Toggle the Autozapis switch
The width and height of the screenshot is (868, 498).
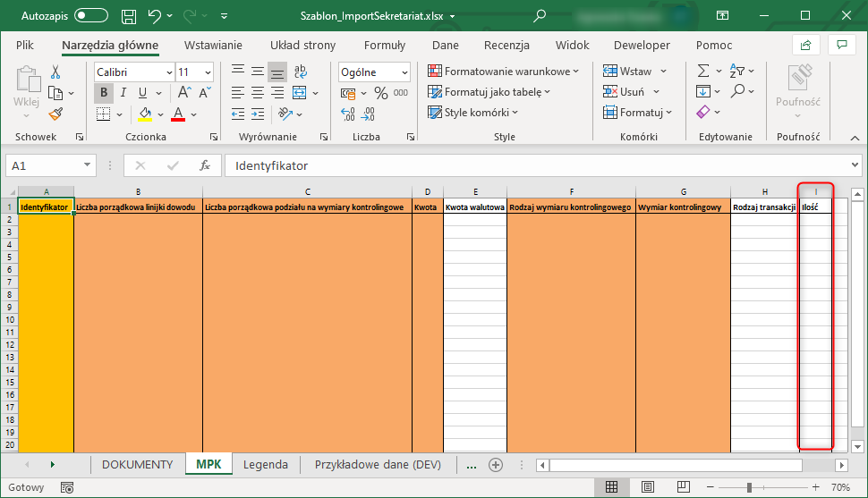pyautogui.click(x=91, y=16)
